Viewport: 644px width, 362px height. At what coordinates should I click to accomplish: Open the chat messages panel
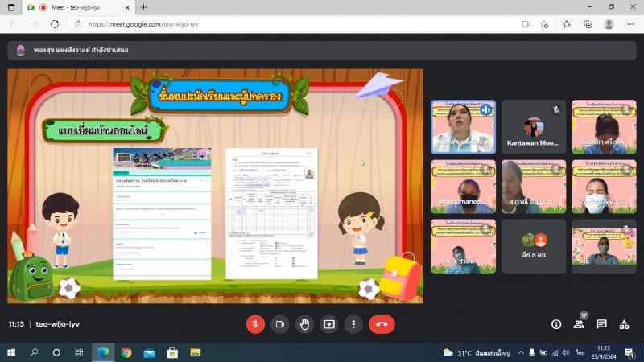click(x=601, y=324)
